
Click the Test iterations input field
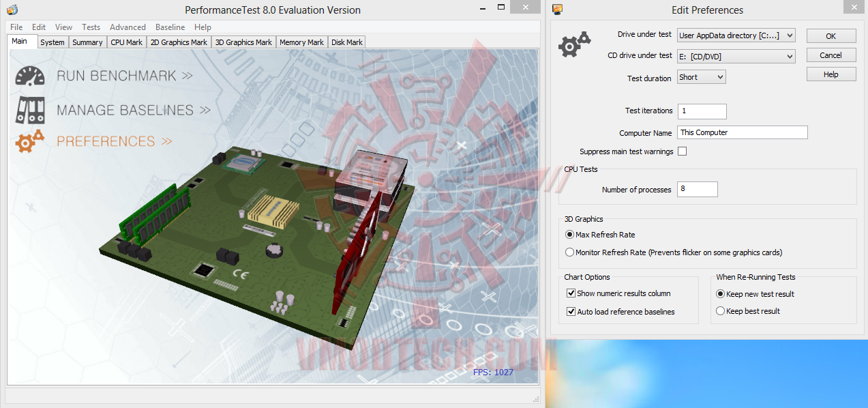(x=702, y=111)
